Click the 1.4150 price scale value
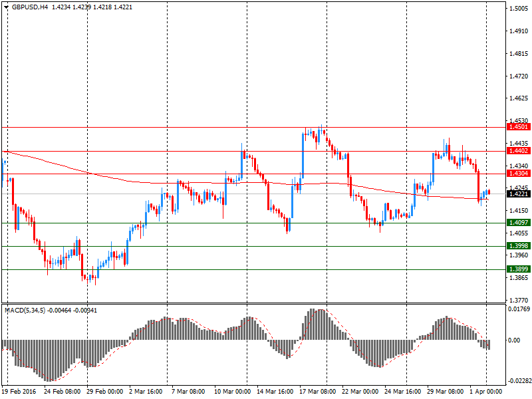The width and height of the screenshot is (532, 399). tap(519, 211)
